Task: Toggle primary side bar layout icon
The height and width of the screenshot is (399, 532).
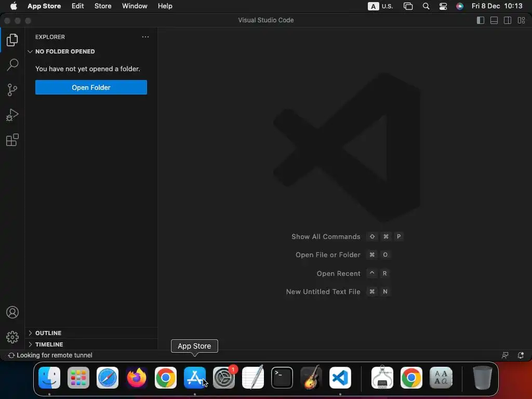Action: click(x=481, y=20)
